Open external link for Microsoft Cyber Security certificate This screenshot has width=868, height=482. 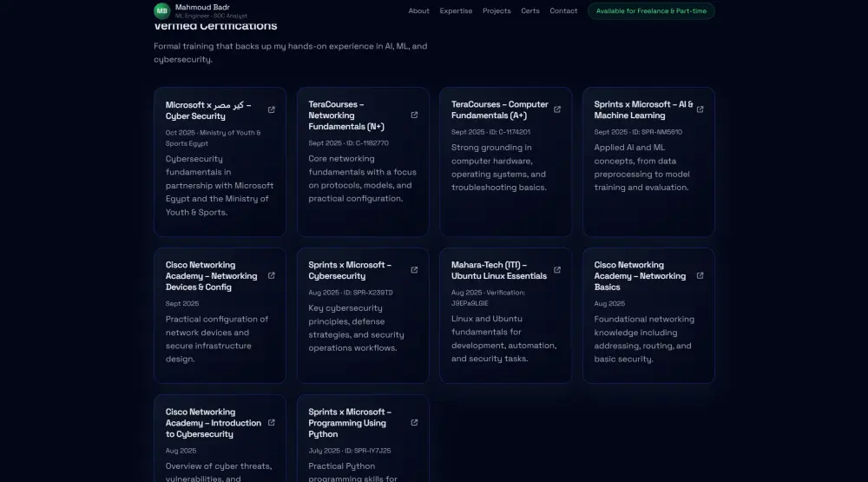click(x=271, y=109)
